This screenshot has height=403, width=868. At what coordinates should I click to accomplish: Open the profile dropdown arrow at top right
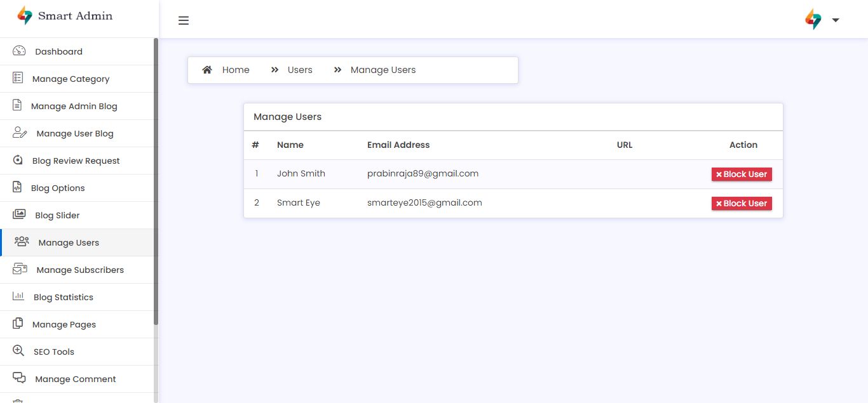click(x=836, y=20)
